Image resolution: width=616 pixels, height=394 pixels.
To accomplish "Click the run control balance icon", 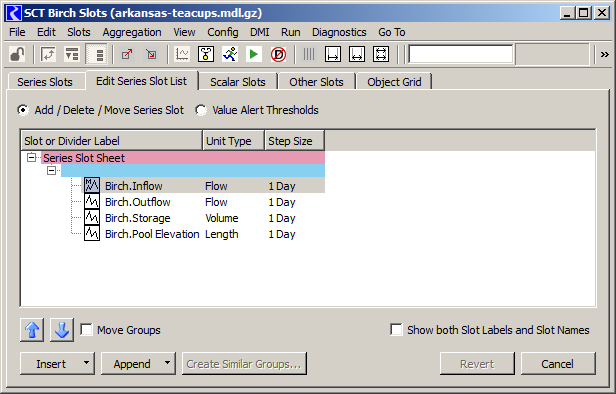I will tap(206, 54).
